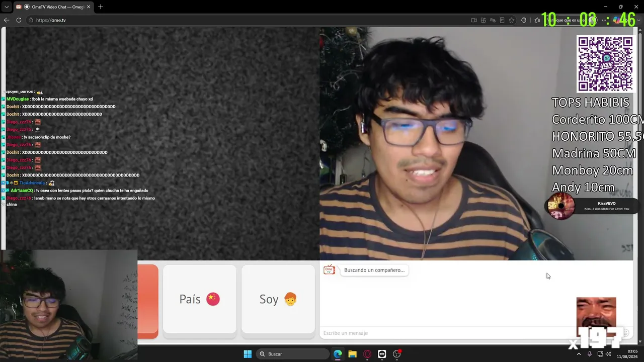Click the taskbar Buscar search box
The image size is (644, 362).
click(x=292, y=354)
